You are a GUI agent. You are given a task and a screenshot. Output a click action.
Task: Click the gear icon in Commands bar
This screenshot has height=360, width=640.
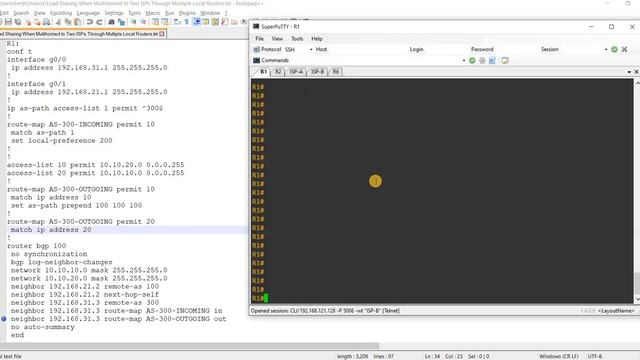click(x=482, y=60)
